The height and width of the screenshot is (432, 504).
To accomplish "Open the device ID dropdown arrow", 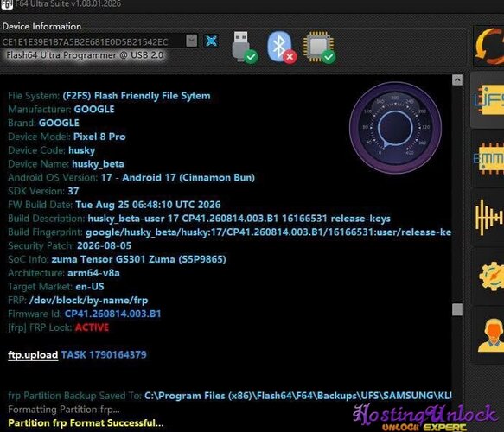I will pyautogui.click(x=192, y=41).
